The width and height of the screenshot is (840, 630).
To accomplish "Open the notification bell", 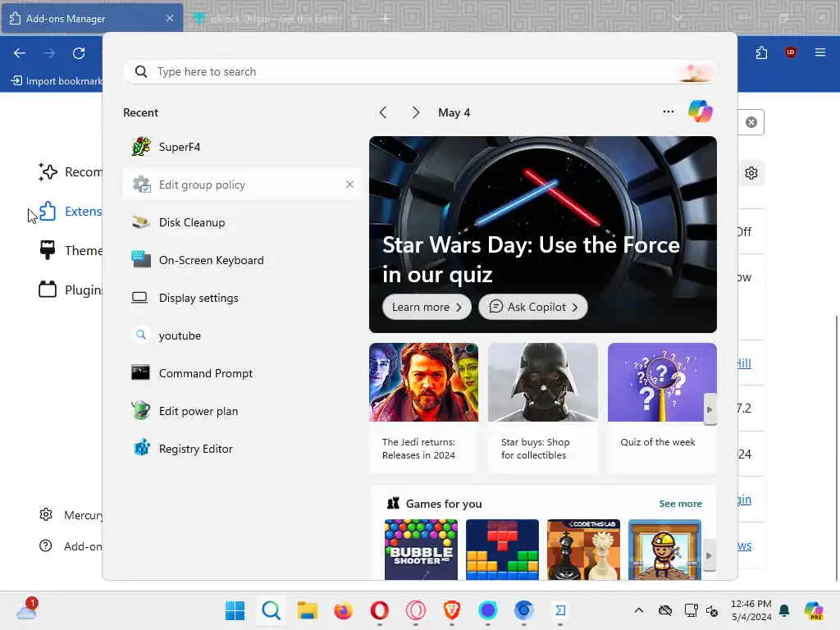I will tap(784, 610).
